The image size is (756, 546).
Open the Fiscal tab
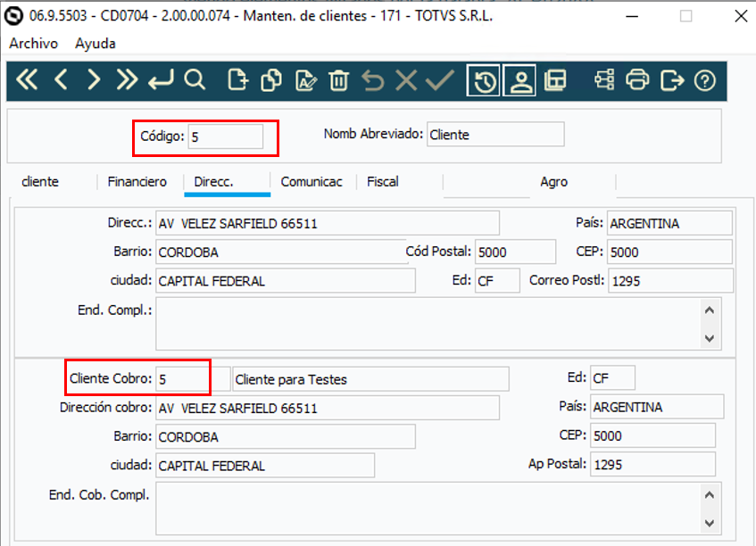click(383, 182)
